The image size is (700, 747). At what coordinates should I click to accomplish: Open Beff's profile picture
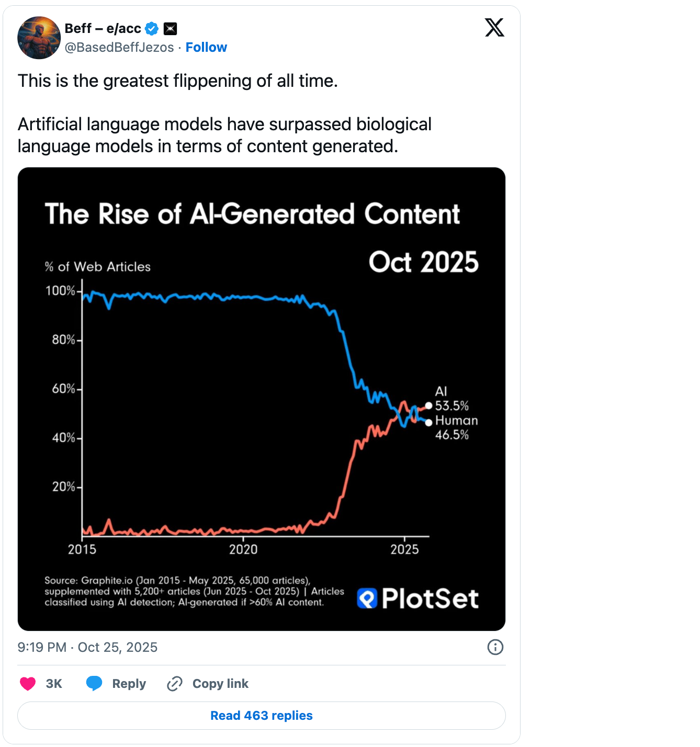39,38
